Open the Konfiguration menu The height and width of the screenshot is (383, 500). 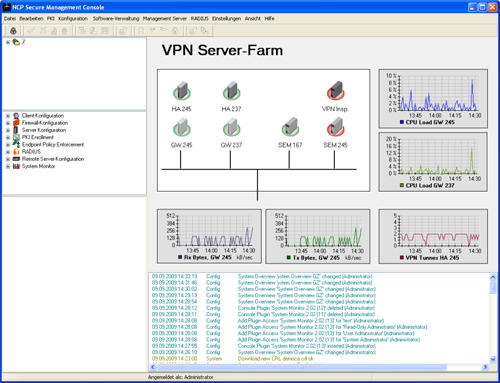[73, 19]
